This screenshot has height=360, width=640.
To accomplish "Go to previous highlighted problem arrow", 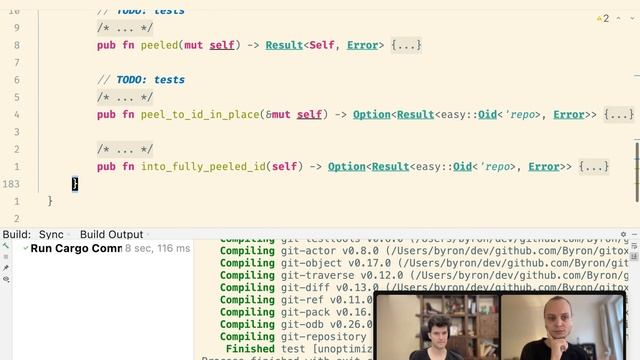I will (x=619, y=18).
